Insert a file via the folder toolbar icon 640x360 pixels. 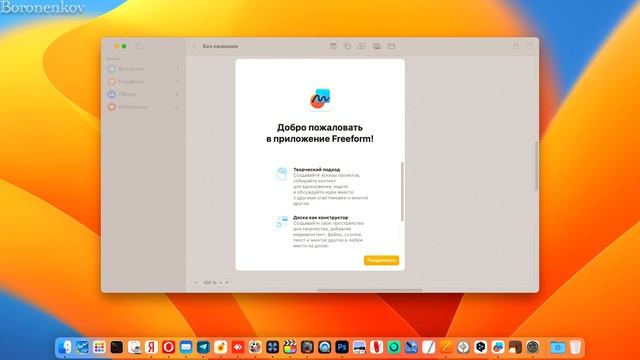391,46
